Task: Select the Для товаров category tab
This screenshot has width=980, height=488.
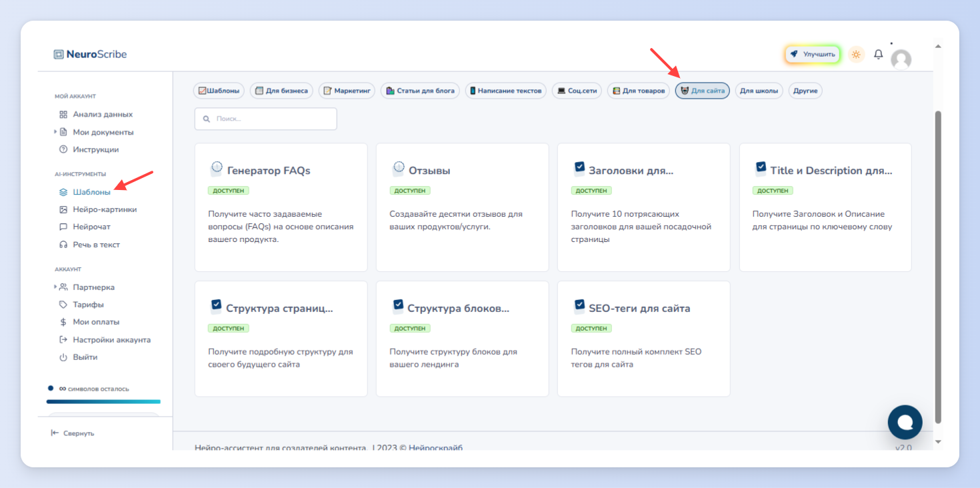Action: (639, 91)
